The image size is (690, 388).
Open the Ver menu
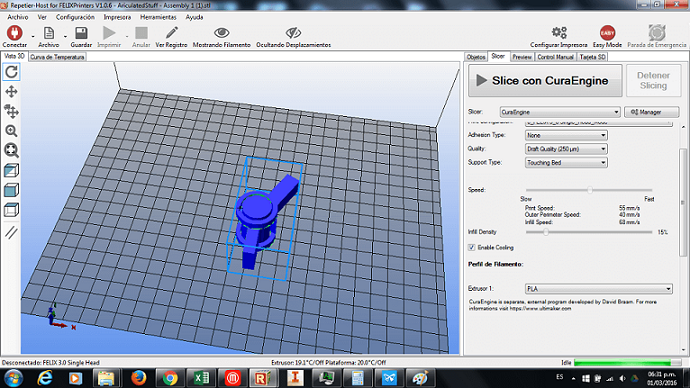coord(42,17)
